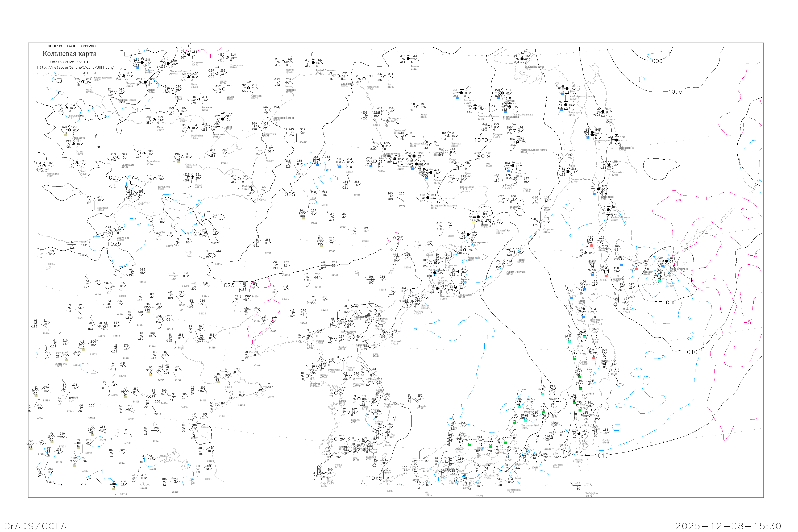Viewport: 798px width, 532px height.
Task: Click the Богородское station filled circle
Action: (x=566, y=105)
